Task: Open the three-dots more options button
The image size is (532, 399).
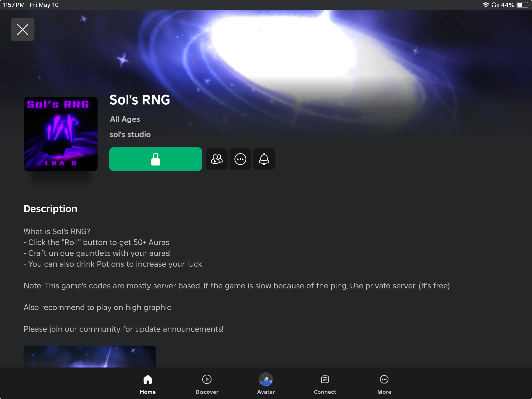Action: (x=240, y=159)
